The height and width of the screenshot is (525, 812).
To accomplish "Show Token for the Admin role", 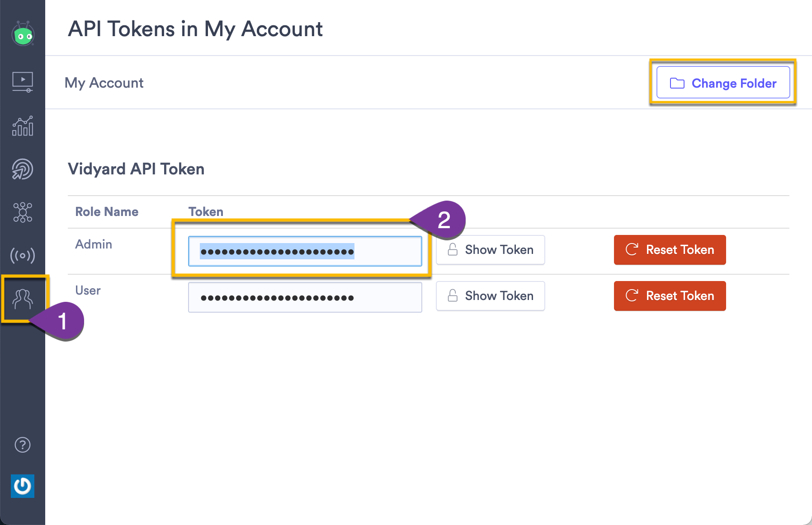I will [x=490, y=250].
